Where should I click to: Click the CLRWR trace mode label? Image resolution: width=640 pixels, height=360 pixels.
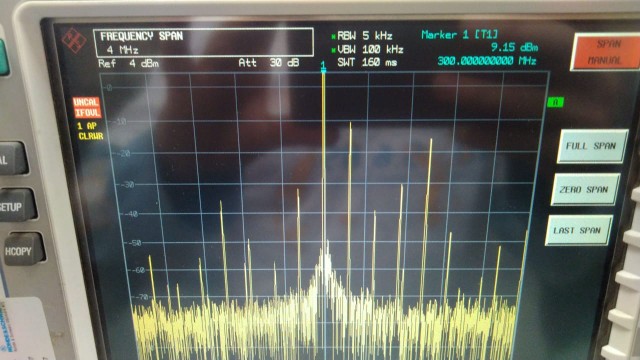point(91,136)
